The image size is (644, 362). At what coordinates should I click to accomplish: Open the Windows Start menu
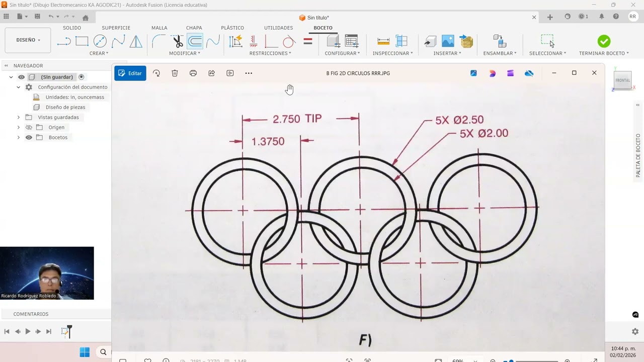point(85,352)
